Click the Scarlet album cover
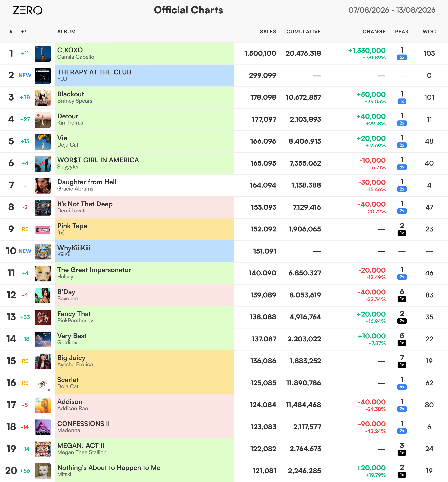This screenshot has height=482, width=448. pos(43,383)
